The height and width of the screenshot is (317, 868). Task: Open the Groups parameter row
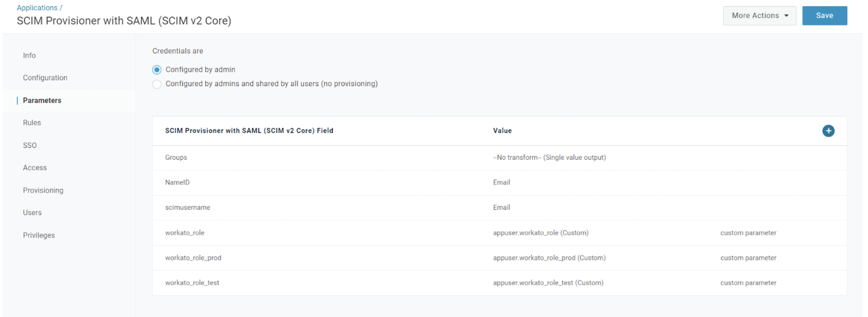[x=176, y=158]
